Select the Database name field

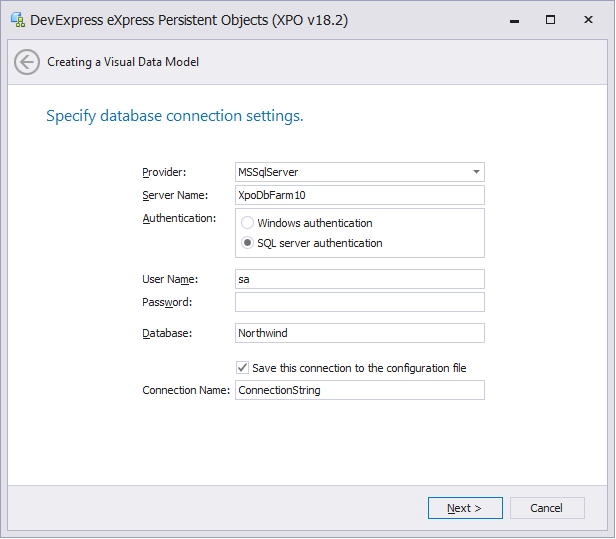click(359, 333)
